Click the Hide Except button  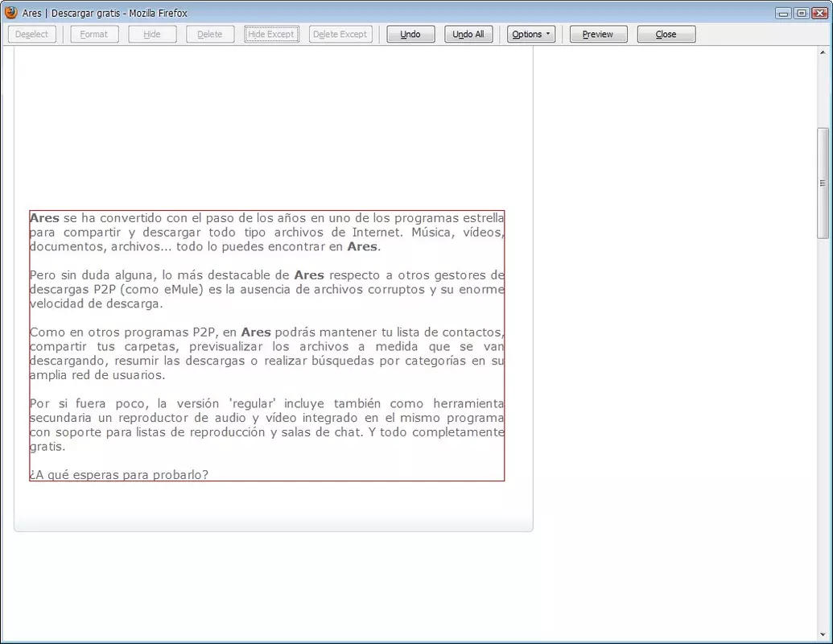coord(271,34)
